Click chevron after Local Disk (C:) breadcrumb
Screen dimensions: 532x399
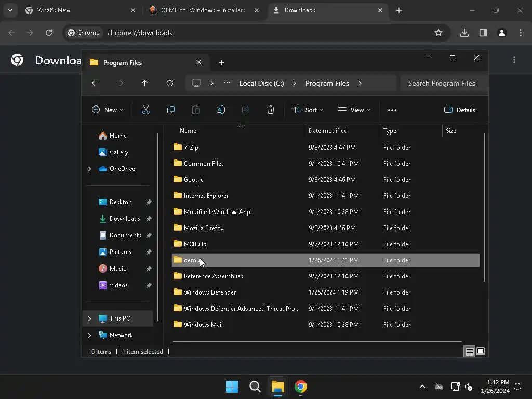[295, 83]
